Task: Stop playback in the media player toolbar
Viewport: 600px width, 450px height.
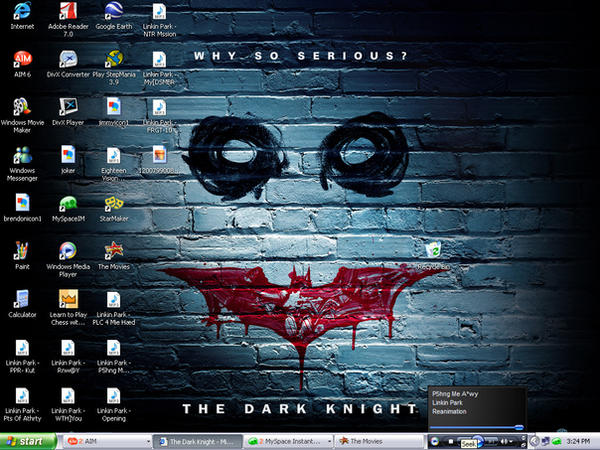Action: point(451,442)
